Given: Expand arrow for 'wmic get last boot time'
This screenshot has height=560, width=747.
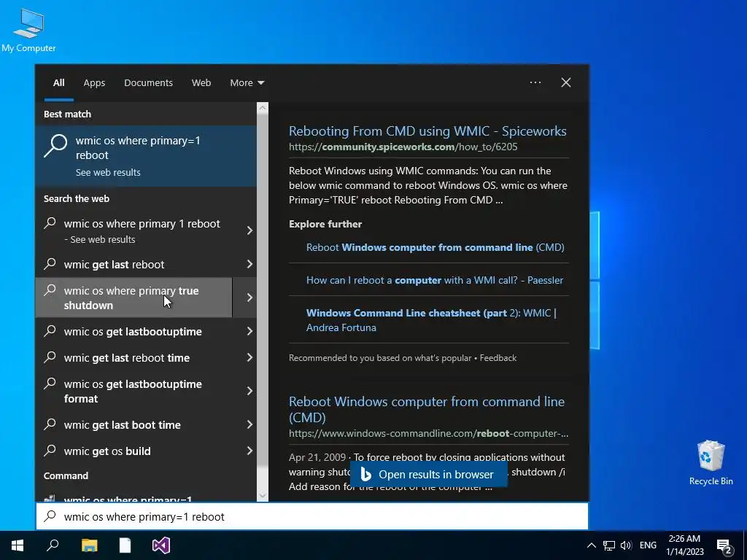Looking at the screenshot, I should (x=249, y=425).
